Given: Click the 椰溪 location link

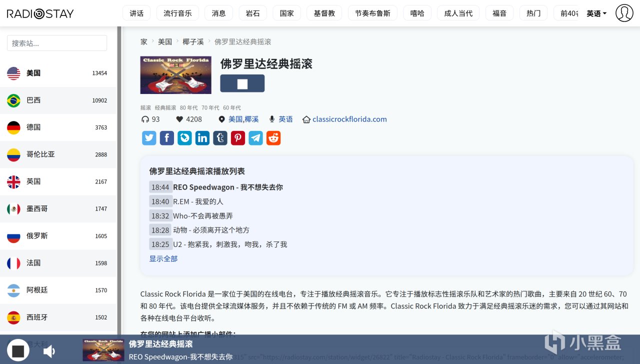Looking at the screenshot, I should 251,119.
